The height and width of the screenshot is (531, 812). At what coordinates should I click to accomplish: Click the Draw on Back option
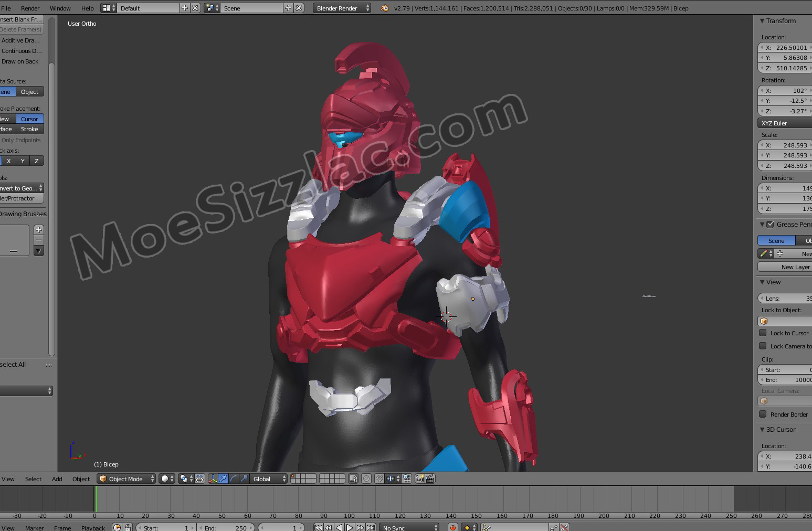(20, 61)
